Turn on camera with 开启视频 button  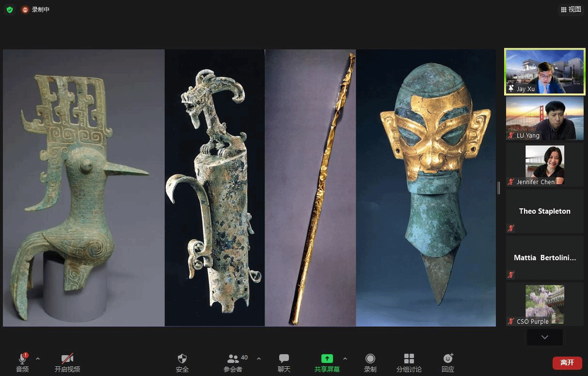point(67,359)
